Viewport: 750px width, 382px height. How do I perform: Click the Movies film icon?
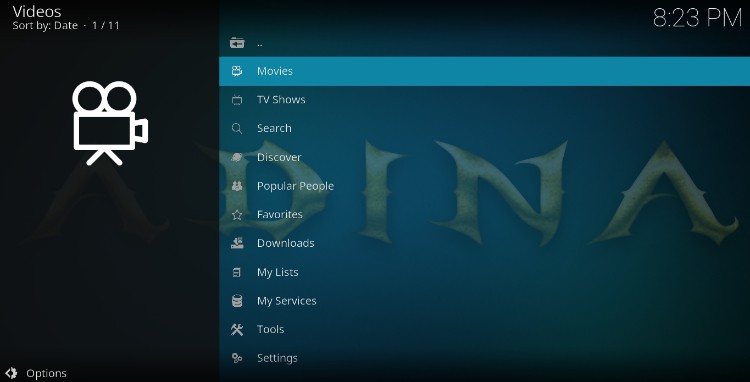pyautogui.click(x=237, y=71)
